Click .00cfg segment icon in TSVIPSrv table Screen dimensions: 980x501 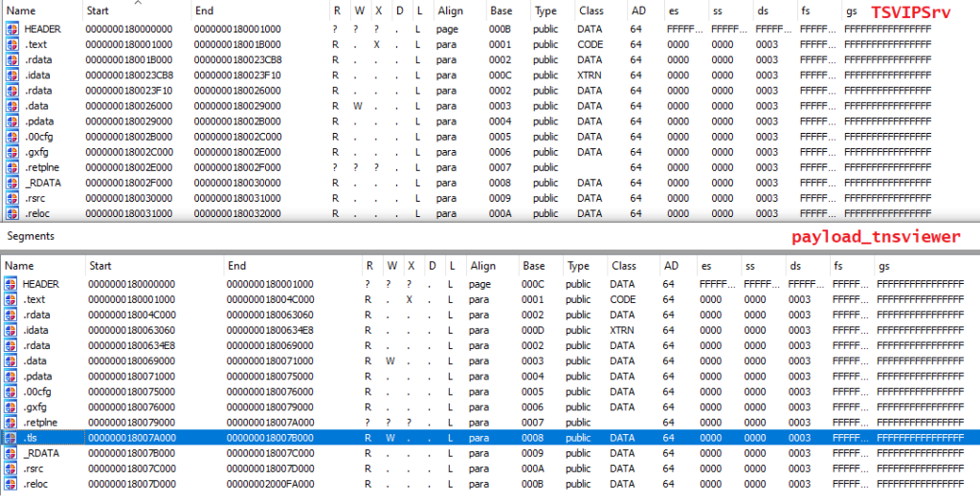(12, 137)
